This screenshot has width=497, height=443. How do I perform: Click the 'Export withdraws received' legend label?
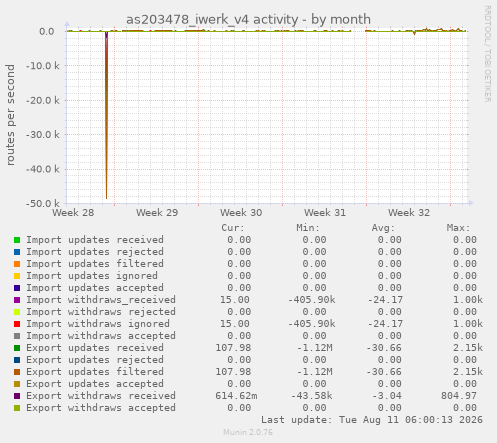pos(101,396)
